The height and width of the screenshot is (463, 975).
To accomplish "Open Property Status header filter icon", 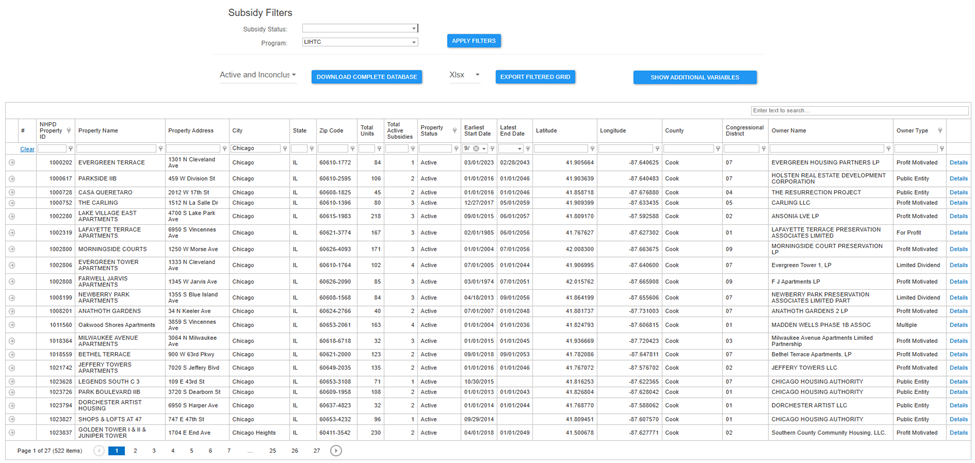I will 455,131.
